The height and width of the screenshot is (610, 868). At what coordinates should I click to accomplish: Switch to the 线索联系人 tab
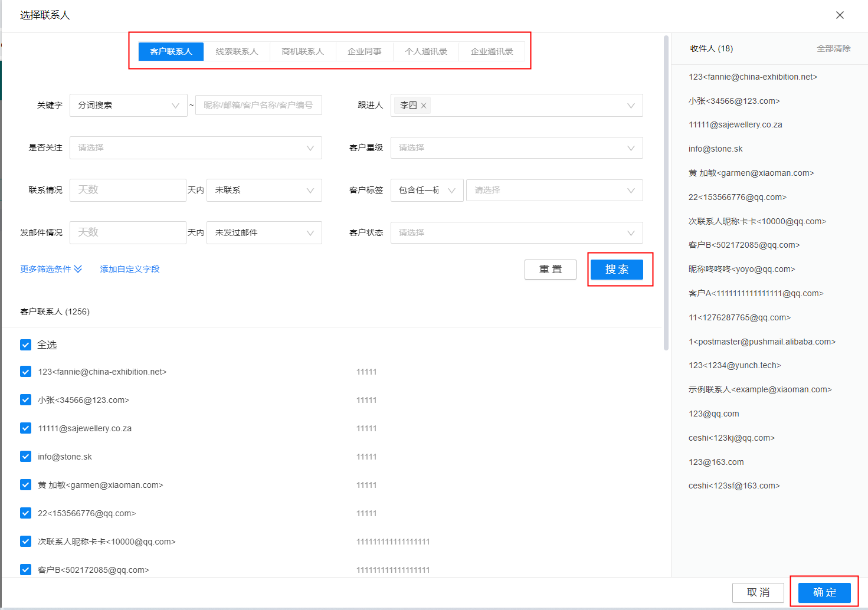tap(237, 51)
